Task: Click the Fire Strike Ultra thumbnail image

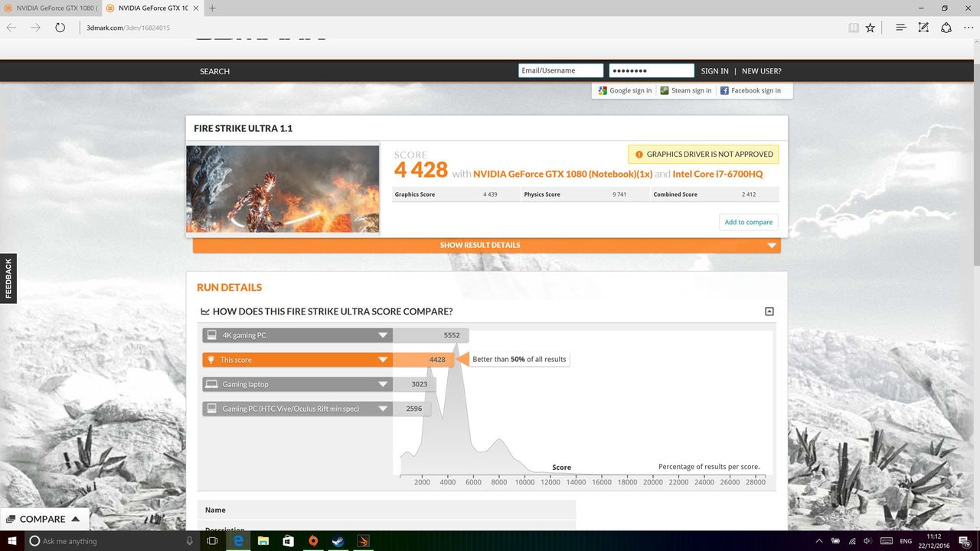Action: coord(283,189)
